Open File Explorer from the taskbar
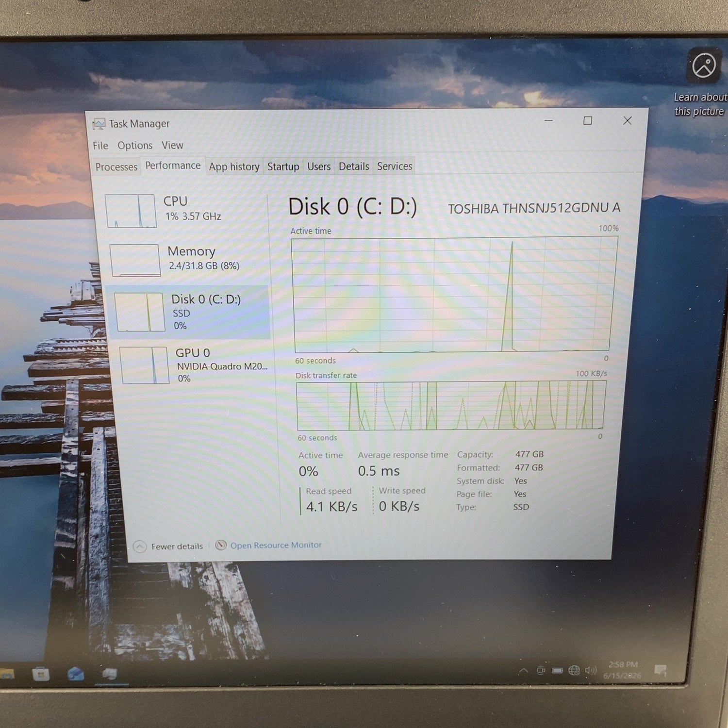728x728 pixels. coord(7,674)
